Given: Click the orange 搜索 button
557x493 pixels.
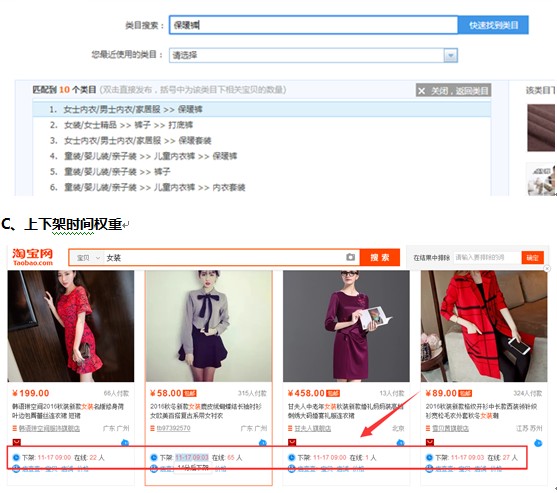Looking at the screenshot, I should click(379, 258).
